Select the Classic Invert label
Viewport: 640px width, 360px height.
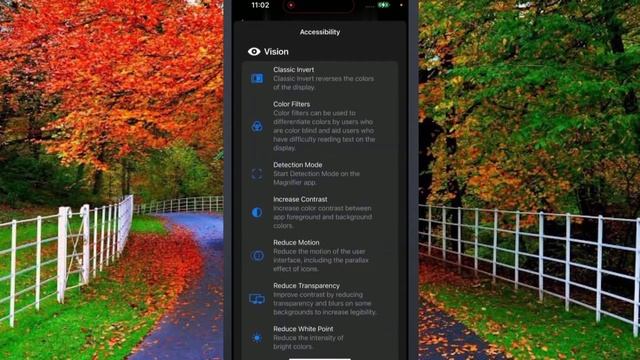coord(293,70)
